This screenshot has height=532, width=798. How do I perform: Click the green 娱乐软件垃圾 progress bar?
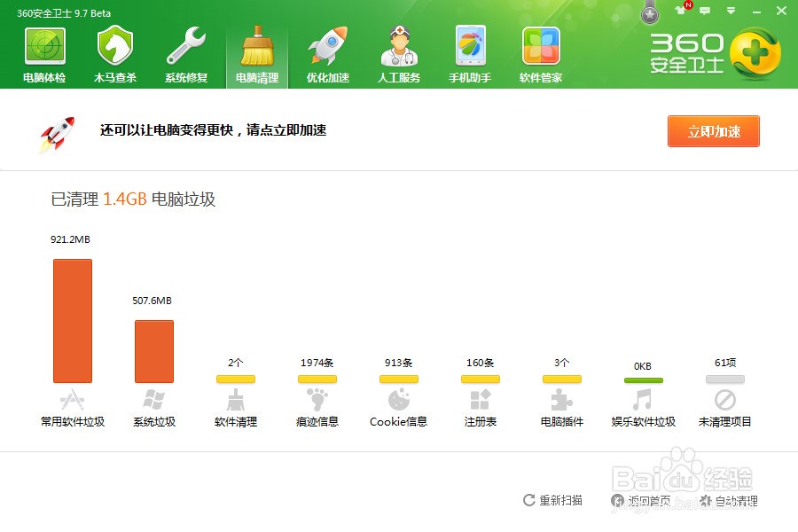coord(644,379)
